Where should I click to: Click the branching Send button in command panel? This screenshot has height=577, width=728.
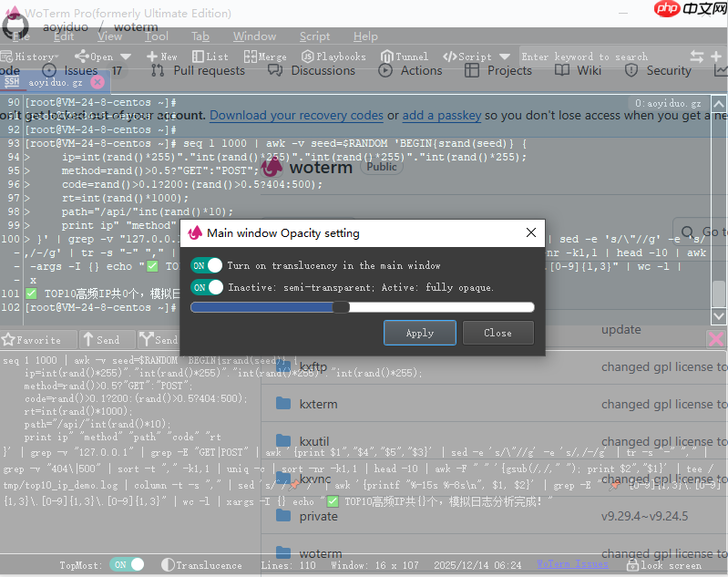(158, 340)
